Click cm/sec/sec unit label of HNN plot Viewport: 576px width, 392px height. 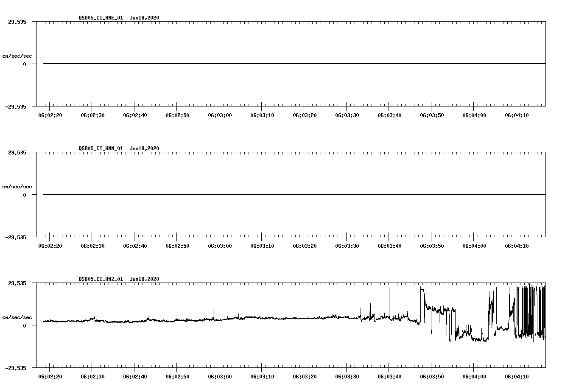point(17,187)
